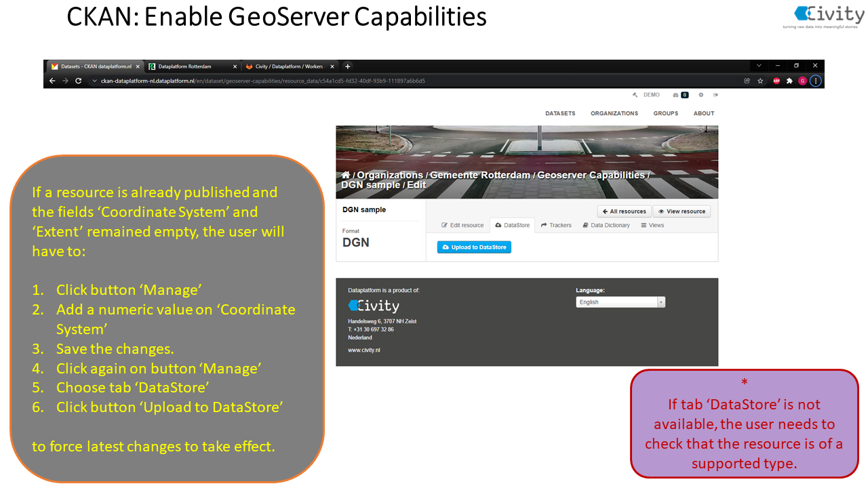Image resolution: width=868 pixels, height=488 pixels.
Task: Open the Chrome three-dot menu
Action: [816, 81]
